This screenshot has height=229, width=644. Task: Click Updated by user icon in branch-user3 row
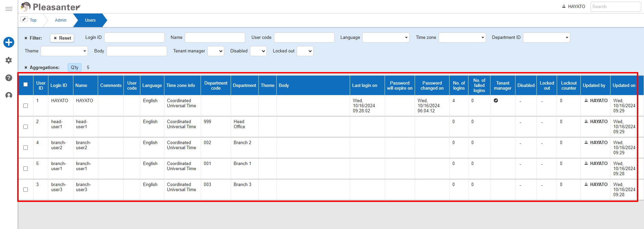click(x=586, y=184)
